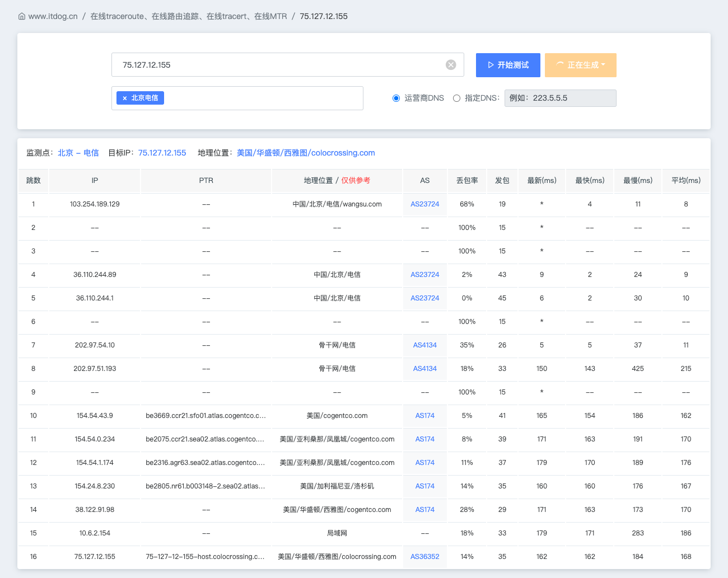Click the 最慢(ms) column header
Image resolution: width=728 pixels, height=578 pixels.
point(638,181)
